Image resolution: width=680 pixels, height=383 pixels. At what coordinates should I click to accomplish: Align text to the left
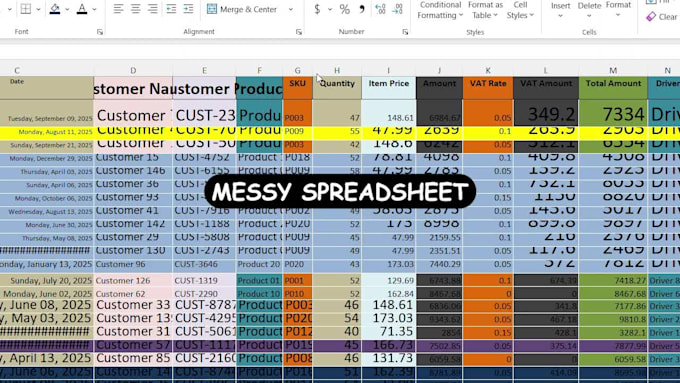click(x=118, y=9)
